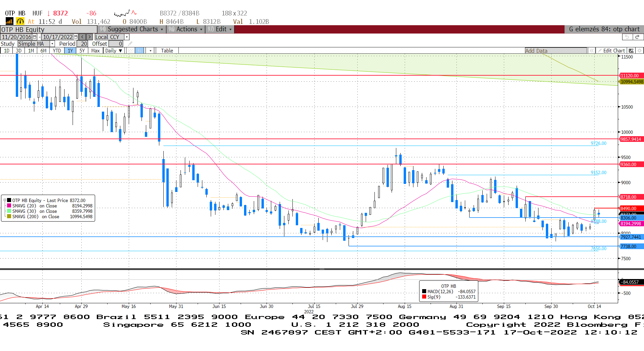This screenshot has height=351, width=644.
Task: Click the 7927.7441 blue price level label
Action: (632, 237)
